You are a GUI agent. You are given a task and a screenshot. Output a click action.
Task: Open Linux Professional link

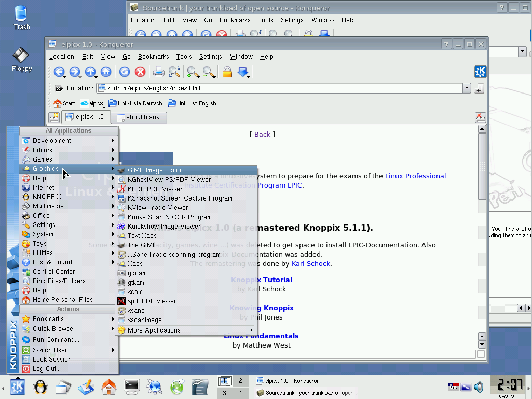pyautogui.click(x=415, y=176)
